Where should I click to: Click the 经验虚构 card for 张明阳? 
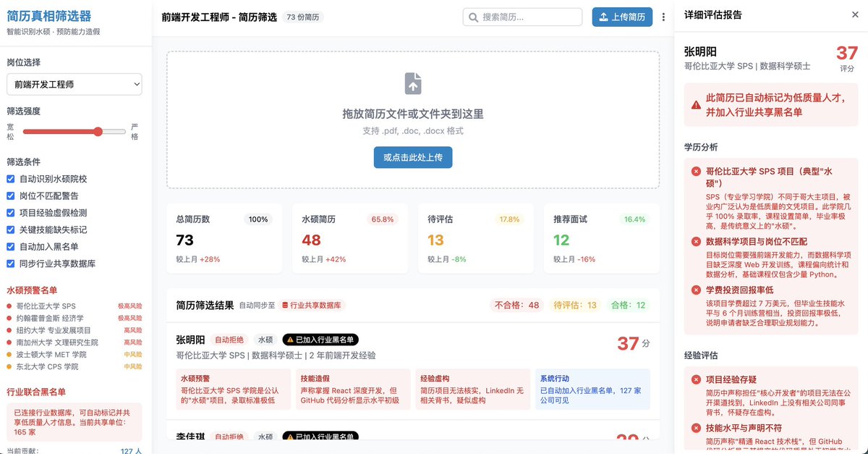click(473, 390)
